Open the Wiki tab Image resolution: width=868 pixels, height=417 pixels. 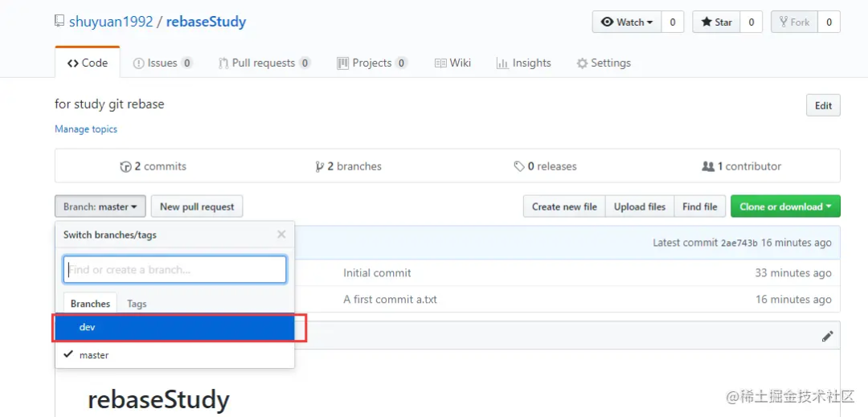click(x=452, y=63)
